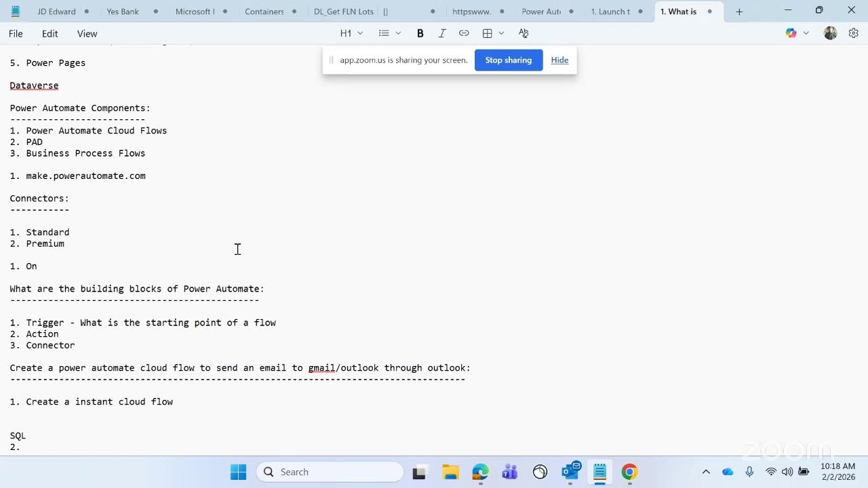Open the H1 heading style dropdown
Image resolution: width=868 pixels, height=488 pixels.
coord(351,33)
